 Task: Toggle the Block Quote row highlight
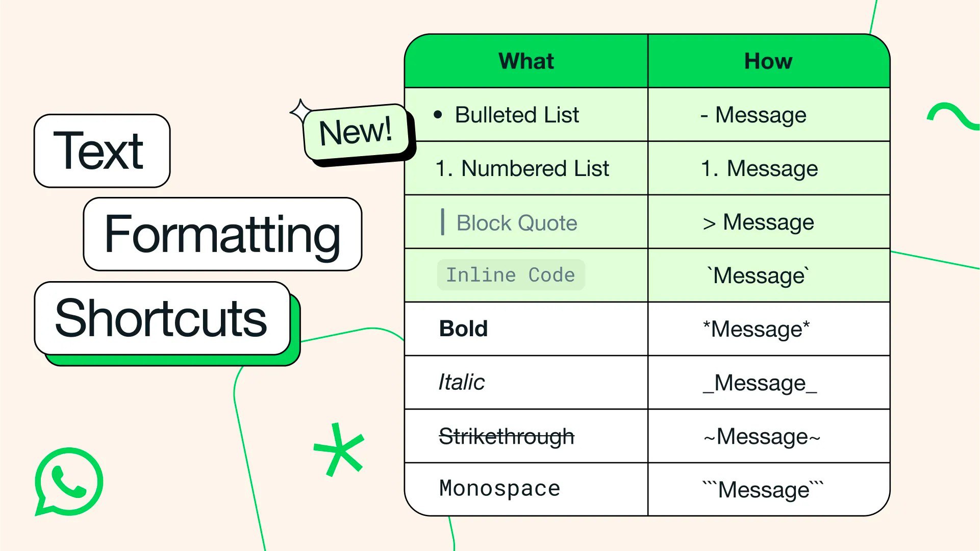coord(646,222)
